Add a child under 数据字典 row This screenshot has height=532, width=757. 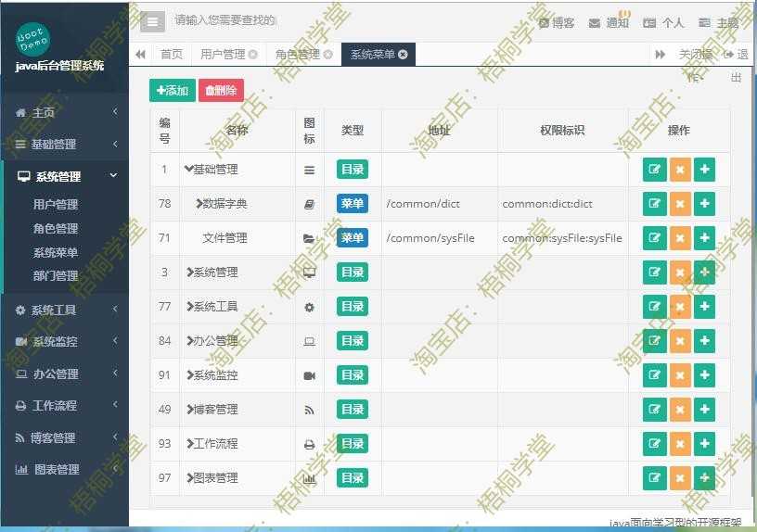[x=704, y=204]
